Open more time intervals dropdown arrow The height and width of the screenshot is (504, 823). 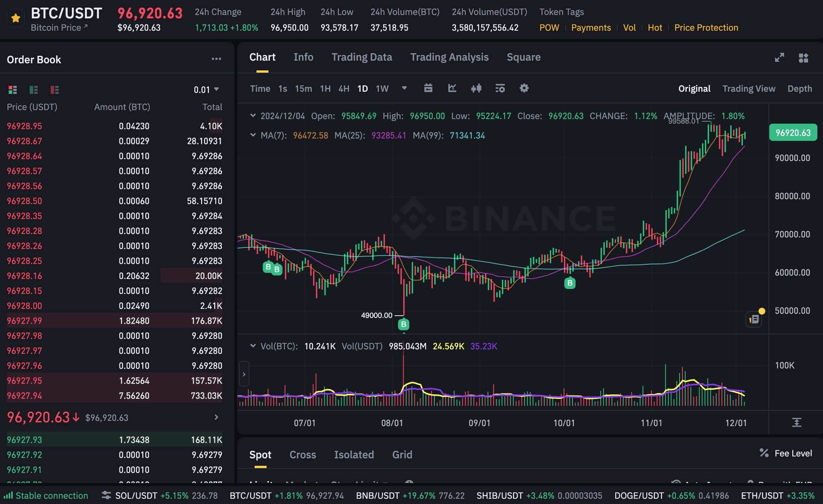point(404,88)
